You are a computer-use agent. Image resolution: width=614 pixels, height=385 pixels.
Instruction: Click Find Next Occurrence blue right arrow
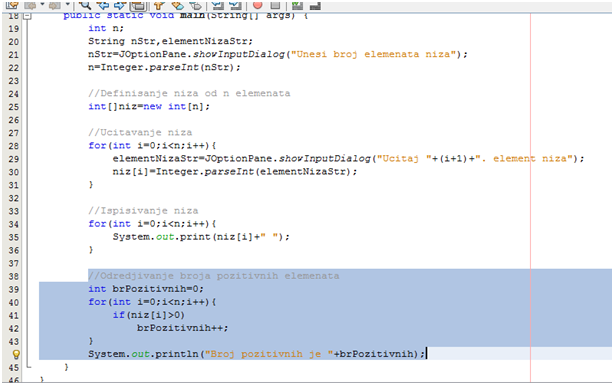(120, 5)
